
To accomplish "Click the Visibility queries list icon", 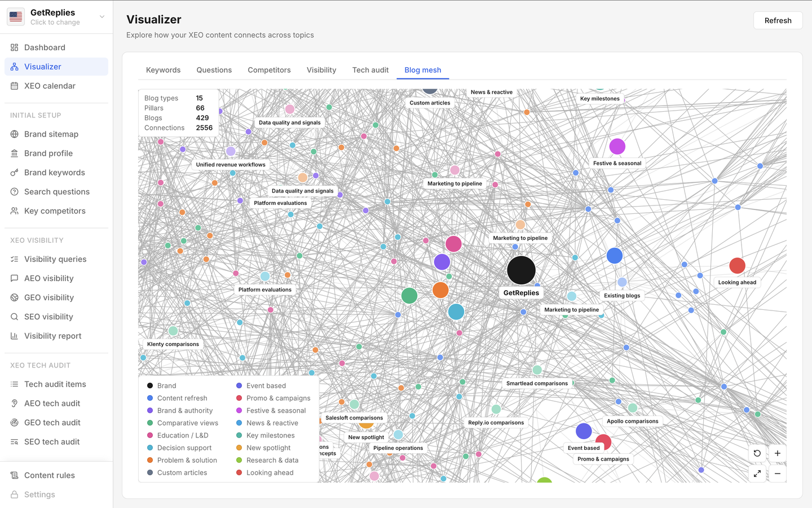I will pos(15,259).
